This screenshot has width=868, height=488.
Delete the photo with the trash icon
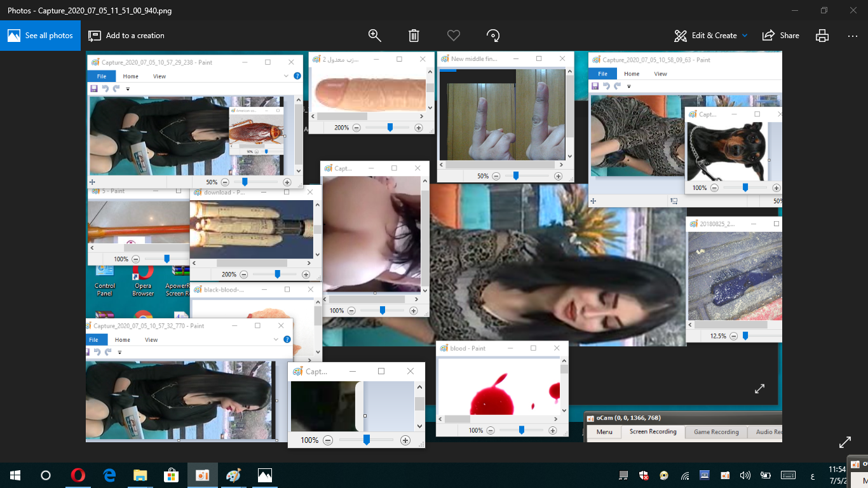click(x=414, y=36)
